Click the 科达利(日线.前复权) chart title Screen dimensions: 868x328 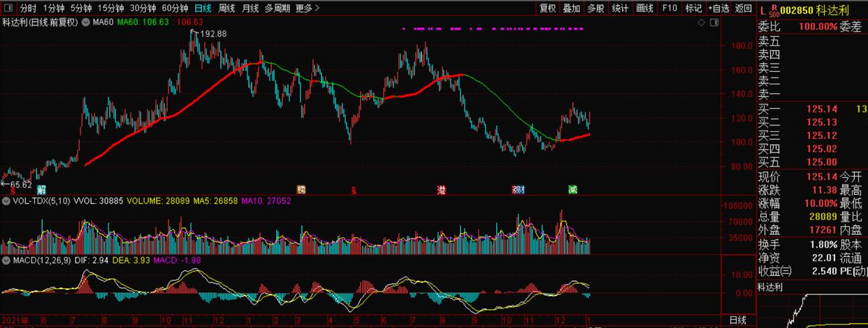point(41,22)
